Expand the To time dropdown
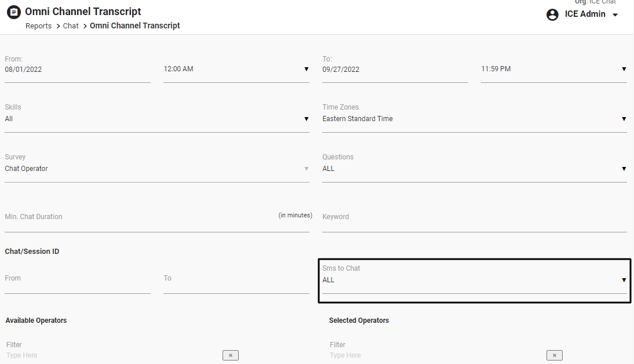 (624, 70)
